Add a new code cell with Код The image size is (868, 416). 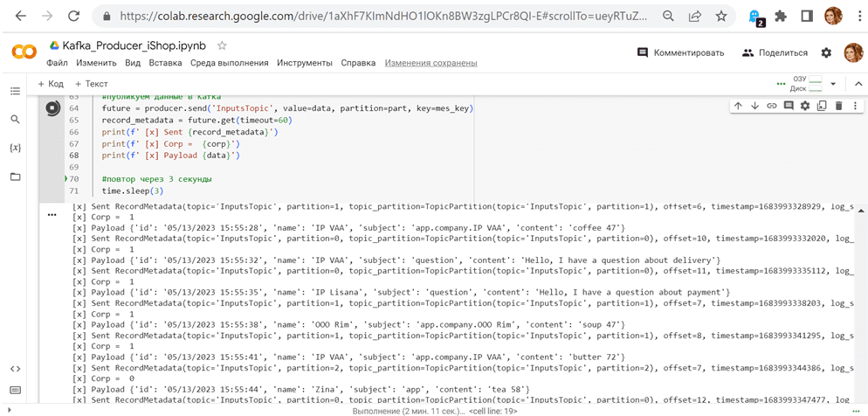[50, 84]
